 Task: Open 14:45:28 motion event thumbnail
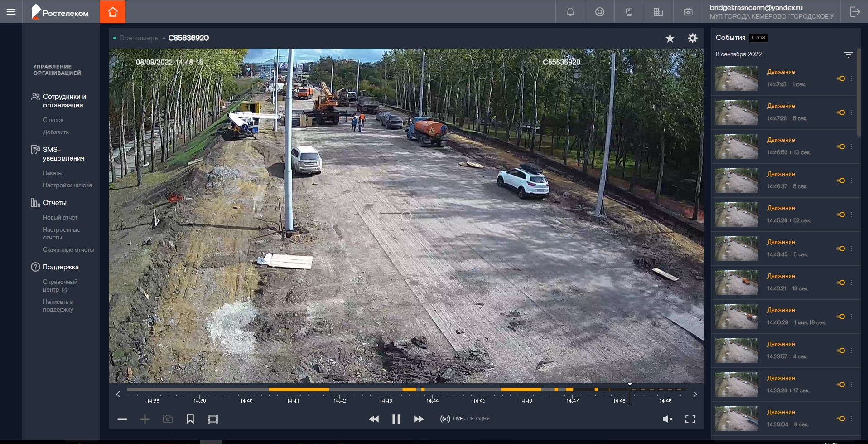pyautogui.click(x=736, y=215)
